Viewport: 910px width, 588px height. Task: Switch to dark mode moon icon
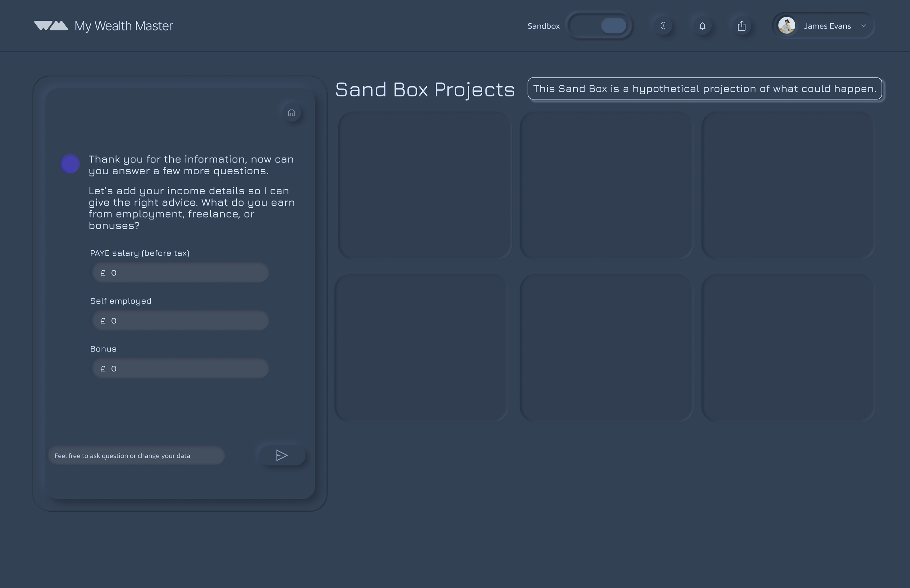(663, 25)
